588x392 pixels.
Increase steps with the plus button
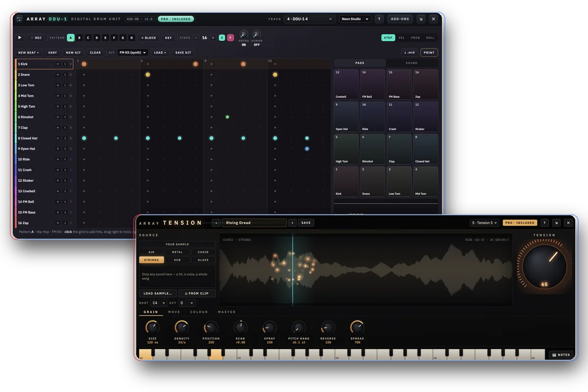213,38
